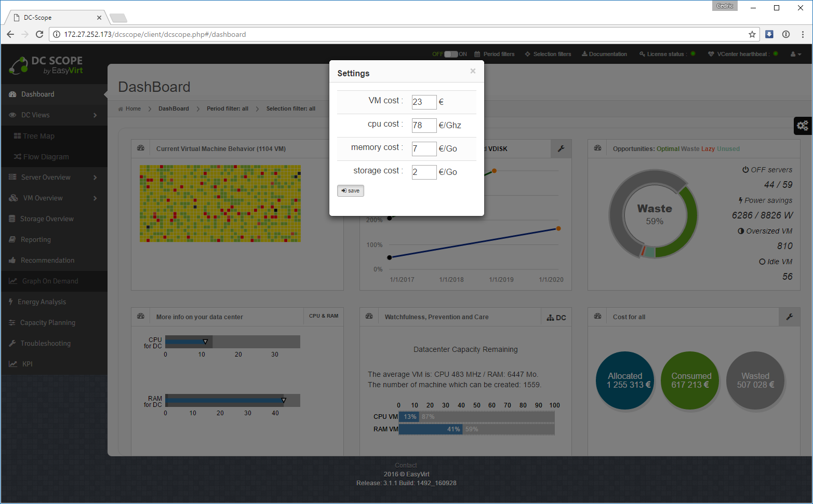This screenshot has width=813, height=504.
Task: Expand the VM Overview submenu
Action: coord(54,198)
